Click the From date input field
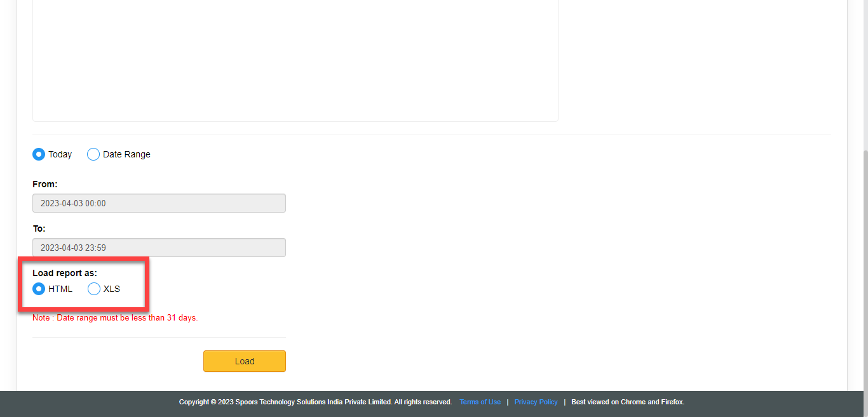This screenshot has width=868, height=417. click(159, 203)
